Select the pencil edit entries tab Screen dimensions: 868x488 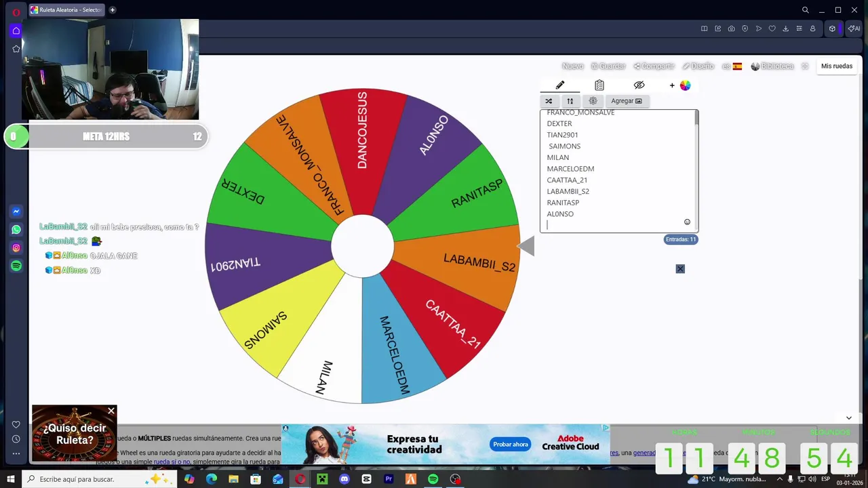point(560,85)
